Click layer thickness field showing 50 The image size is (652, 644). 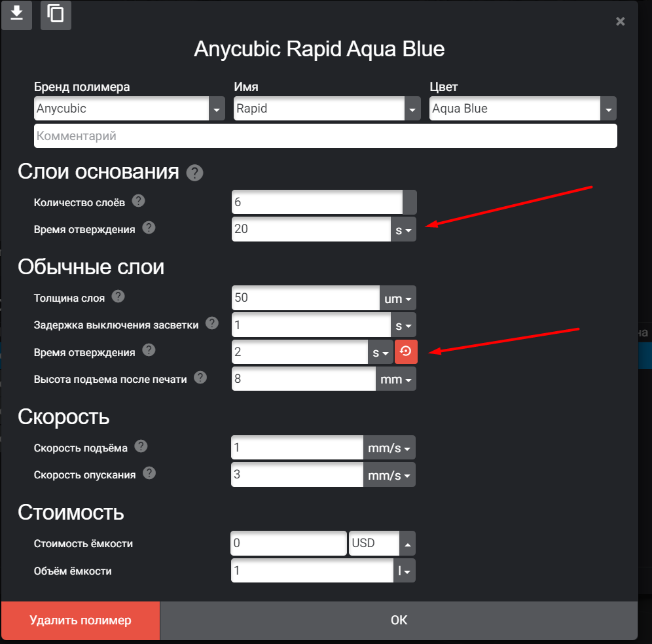[306, 298]
